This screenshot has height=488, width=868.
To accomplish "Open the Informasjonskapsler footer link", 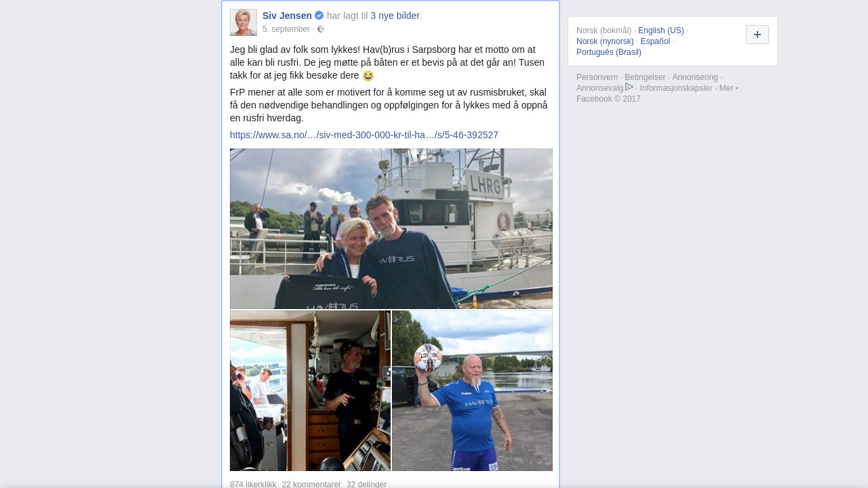I will point(676,88).
